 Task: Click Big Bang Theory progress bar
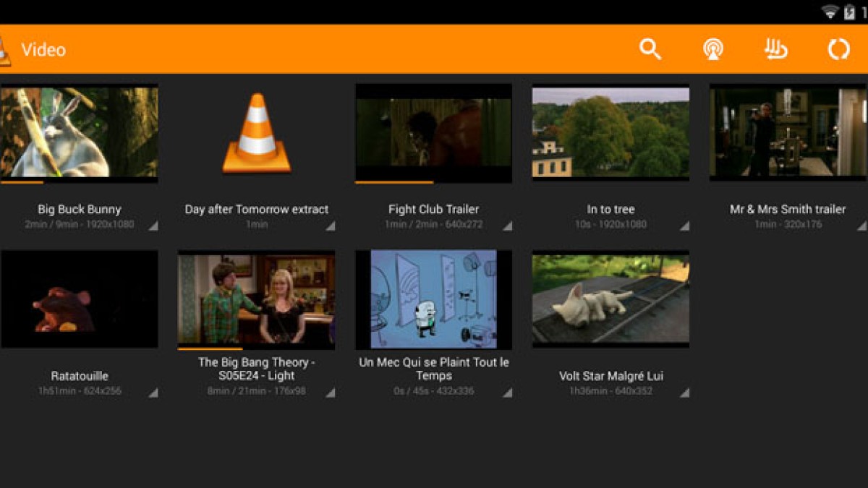257,348
